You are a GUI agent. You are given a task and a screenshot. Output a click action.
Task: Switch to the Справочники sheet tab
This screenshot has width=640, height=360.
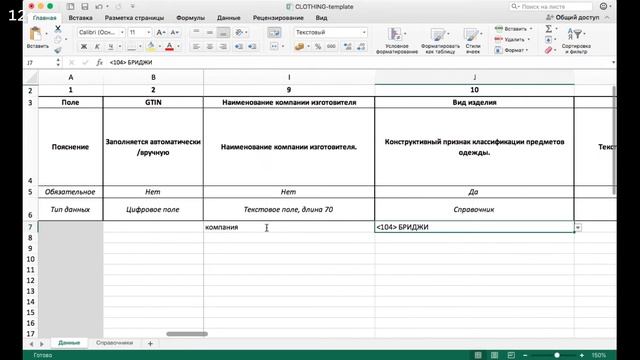click(114, 343)
